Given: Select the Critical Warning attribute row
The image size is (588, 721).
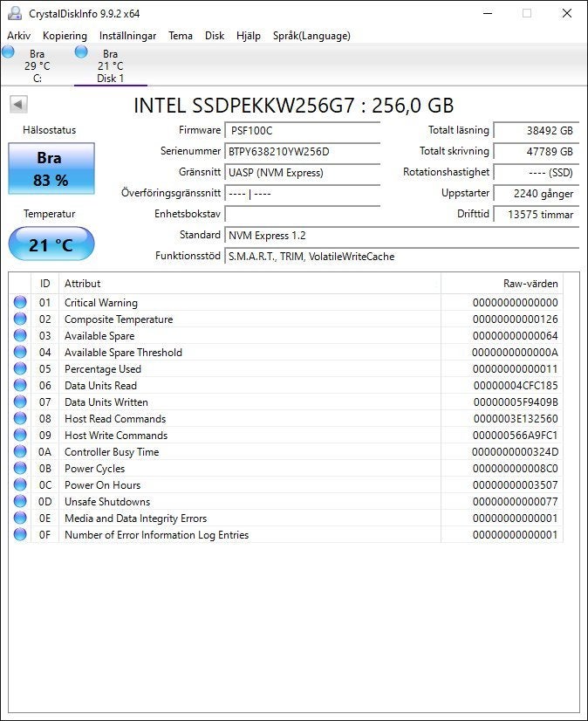Looking at the screenshot, I should pos(286,303).
